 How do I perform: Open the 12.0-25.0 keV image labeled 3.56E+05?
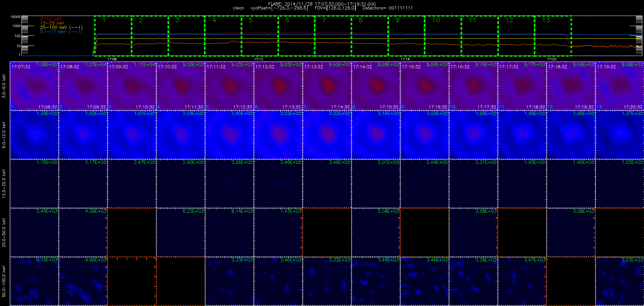coord(229,184)
